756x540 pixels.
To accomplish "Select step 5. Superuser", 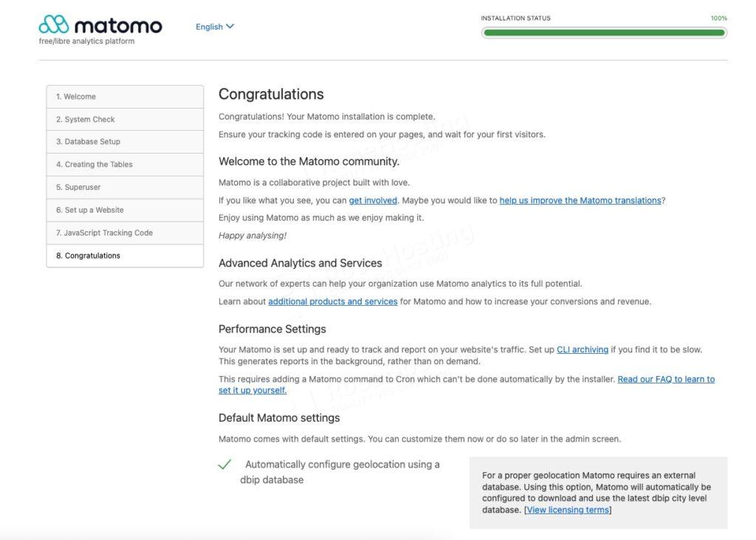I will 125,187.
